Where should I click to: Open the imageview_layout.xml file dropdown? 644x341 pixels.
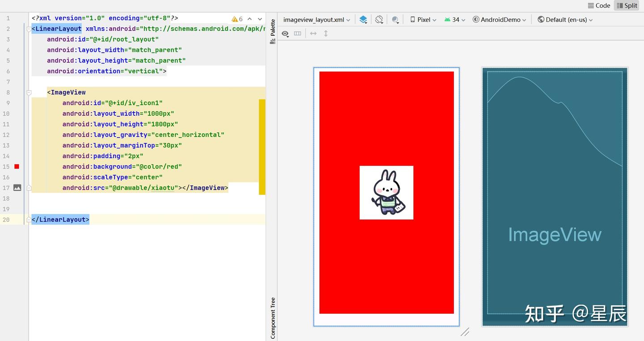317,20
